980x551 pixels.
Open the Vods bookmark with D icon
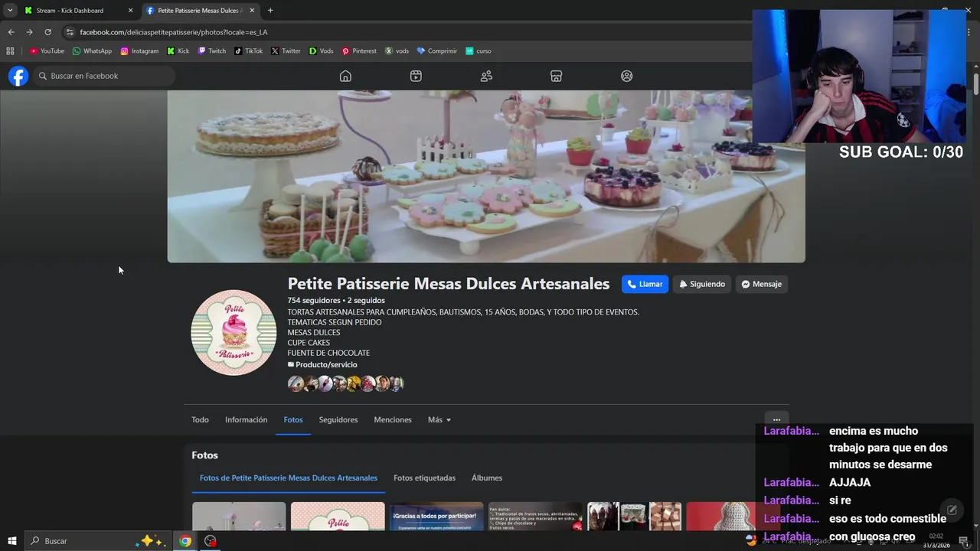coord(321,51)
